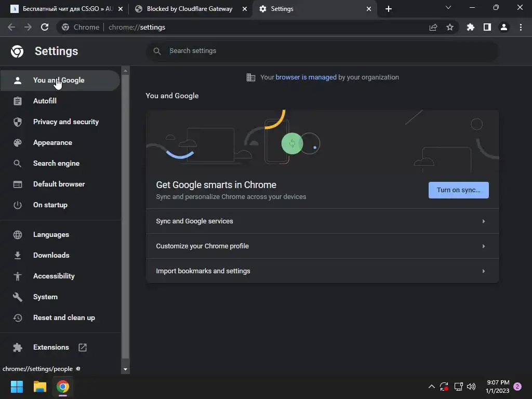Open Extensions page from sidebar
532x399 pixels.
coord(60,348)
